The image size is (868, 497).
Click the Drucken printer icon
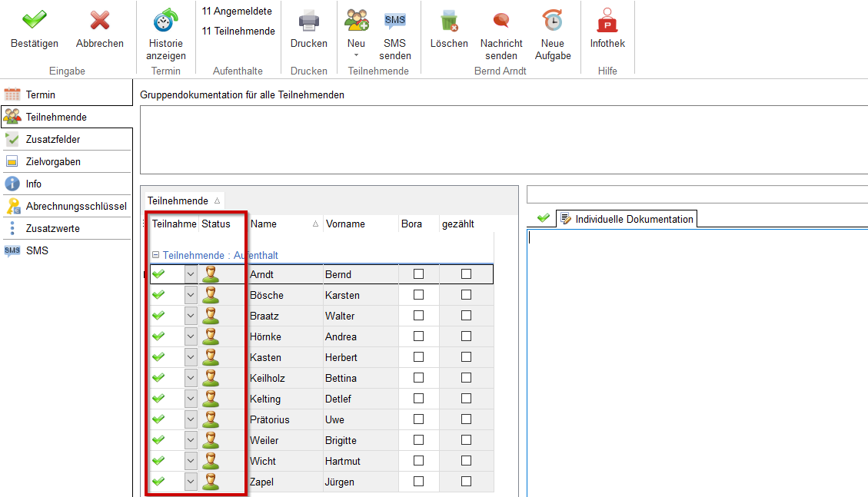(x=308, y=20)
